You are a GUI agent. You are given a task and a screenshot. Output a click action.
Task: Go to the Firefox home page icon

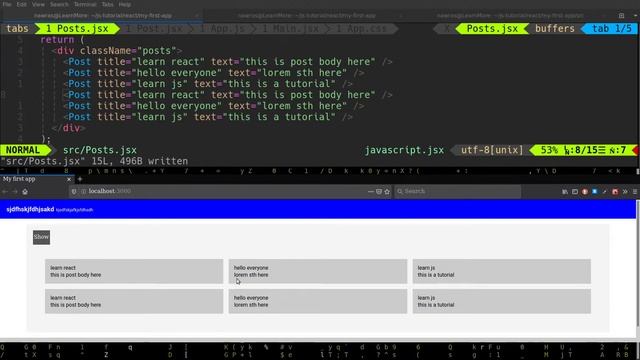coord(25,191)
